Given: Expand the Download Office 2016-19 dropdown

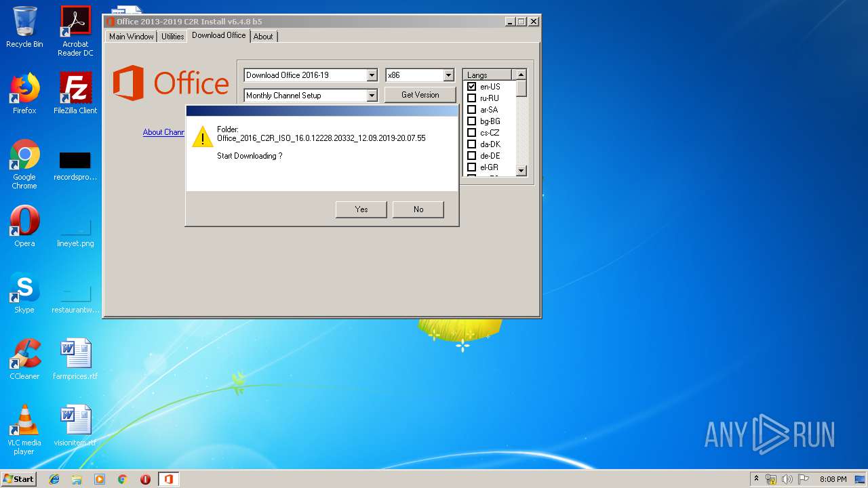Looking at the screenshot, I should [372, 75].
